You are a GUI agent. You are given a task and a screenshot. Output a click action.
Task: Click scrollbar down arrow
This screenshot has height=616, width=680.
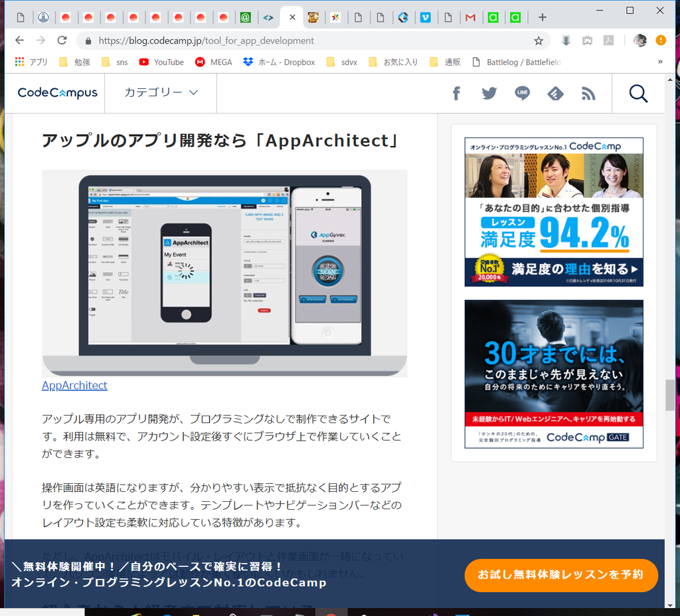coord(670,605)
